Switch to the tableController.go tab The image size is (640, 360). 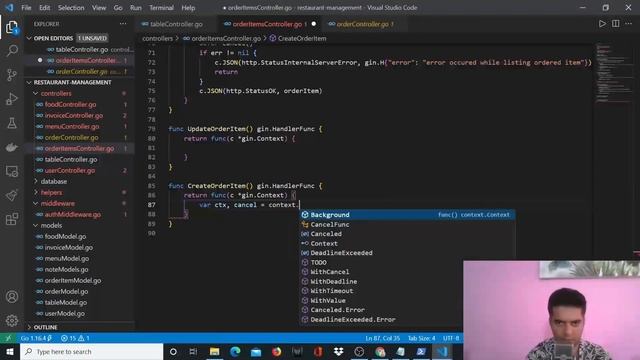point(176,24)
